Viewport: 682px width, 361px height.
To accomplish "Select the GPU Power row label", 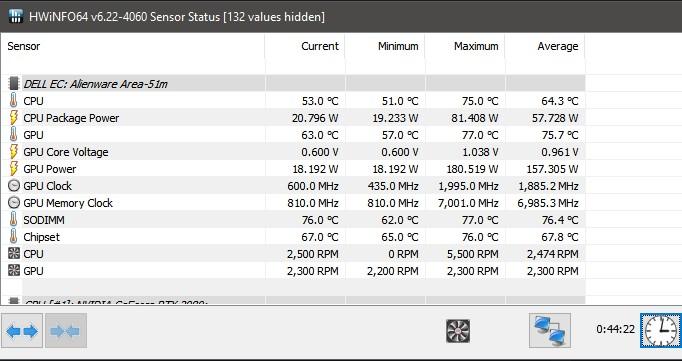I will (50, 169).
